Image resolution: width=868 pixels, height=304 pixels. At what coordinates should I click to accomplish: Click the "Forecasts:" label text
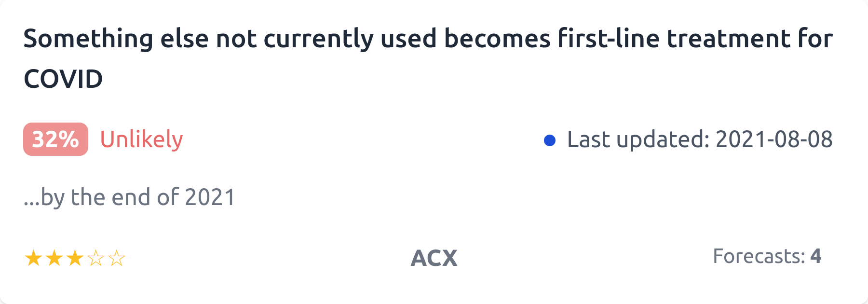point(759,256)
